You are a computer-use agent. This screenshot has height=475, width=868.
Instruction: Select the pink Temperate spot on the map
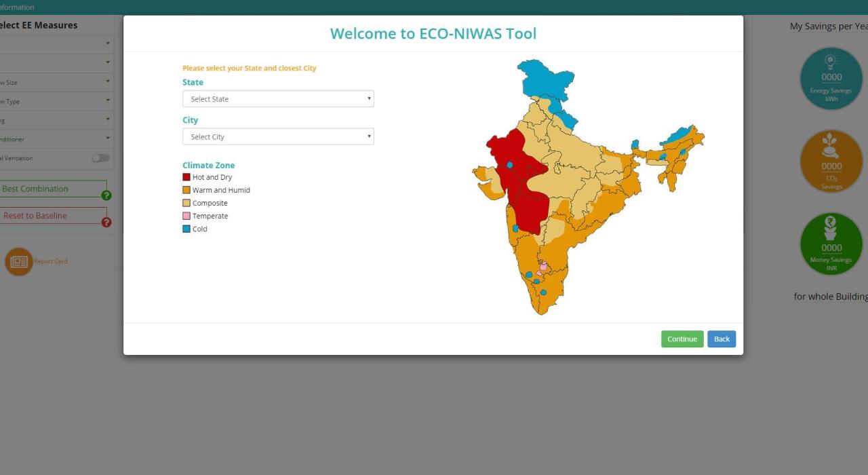click(x=542, y=267)
